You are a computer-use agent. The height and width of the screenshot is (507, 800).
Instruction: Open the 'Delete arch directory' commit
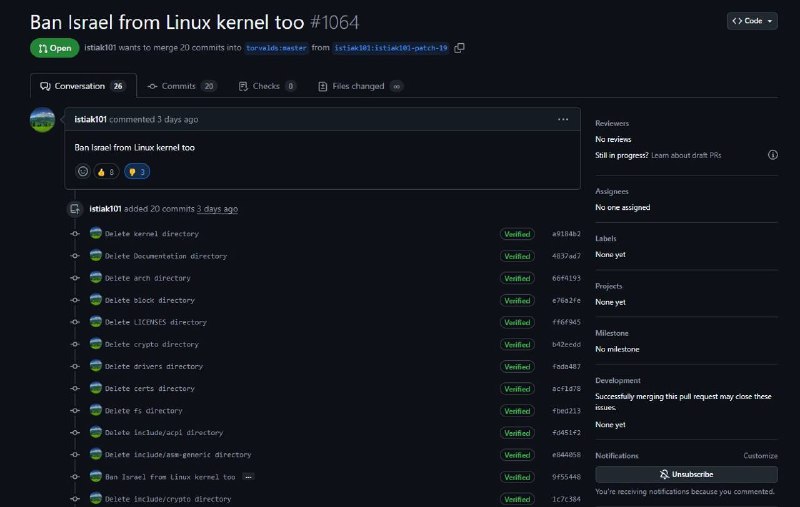click(147, 278)
